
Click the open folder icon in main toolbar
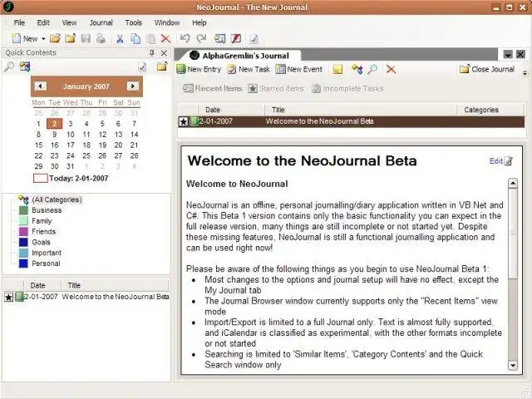tap(56, 38)
